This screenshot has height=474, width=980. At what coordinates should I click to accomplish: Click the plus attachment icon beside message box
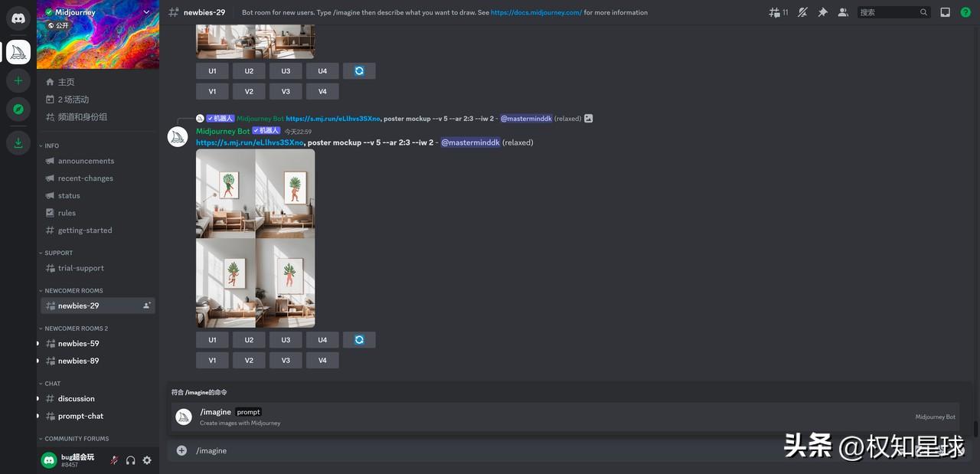[181, 450]
